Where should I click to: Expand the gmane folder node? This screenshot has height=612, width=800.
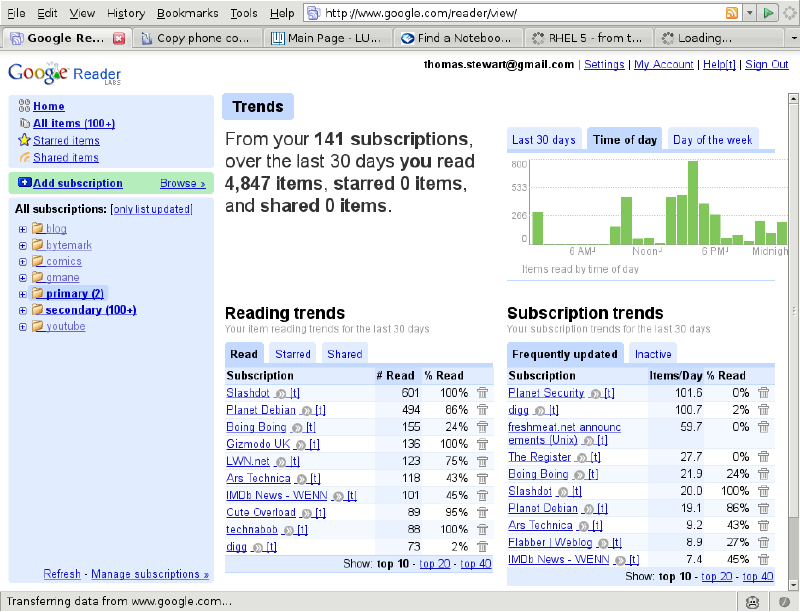22,278
